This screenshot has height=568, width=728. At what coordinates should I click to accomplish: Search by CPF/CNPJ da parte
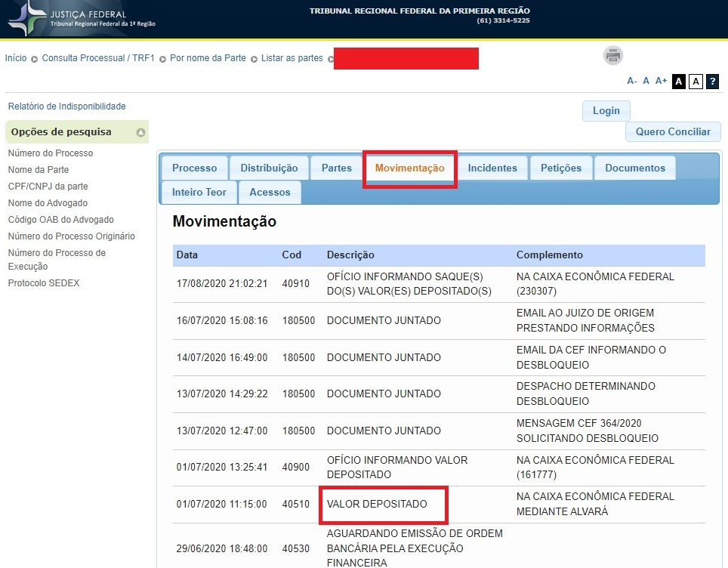pos(48,187)
